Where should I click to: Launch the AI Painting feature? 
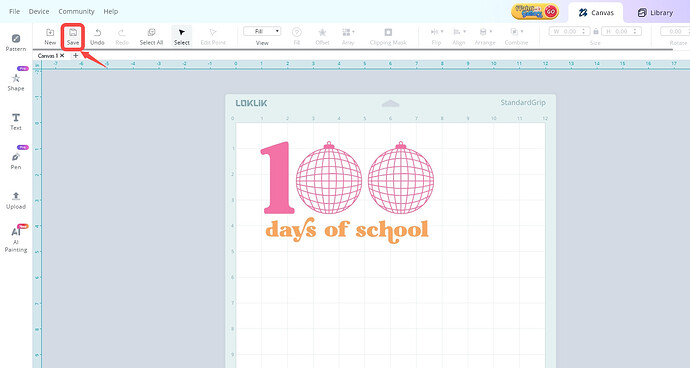(x=16, y=239)
